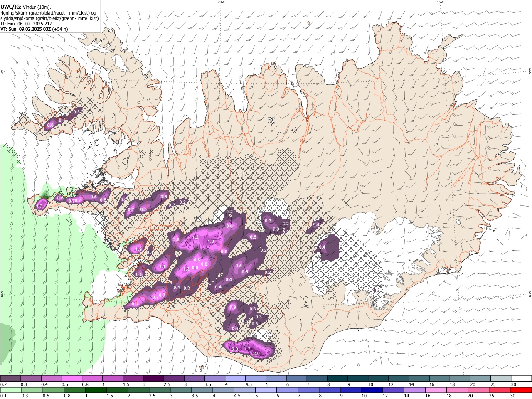Image resolution: width=532 pixels, height=399 pixels.
Task: Select the white swatch labeled 30 on the upper scale
Action: [521, 379]
